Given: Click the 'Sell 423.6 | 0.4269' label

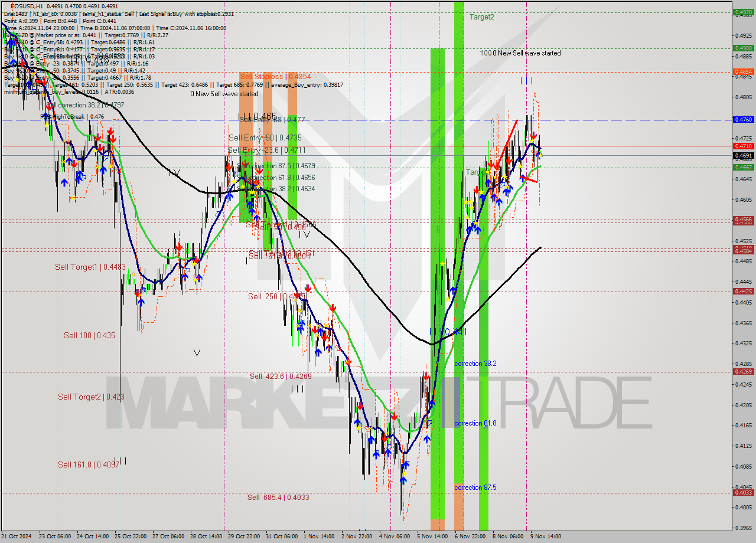Looking at the screenshot, I should pos(281,376).
